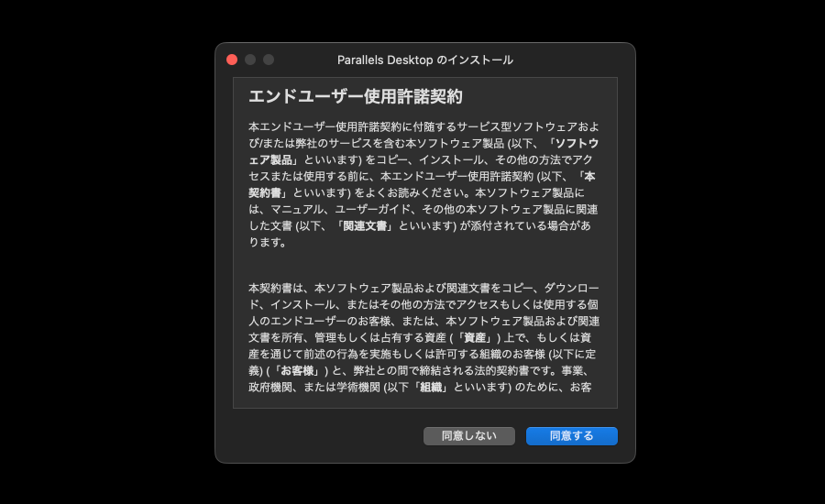The image size is (825, 504).
Task: Click the bold term 「お客様」 in the agreement
Action: tap(298, 371)
